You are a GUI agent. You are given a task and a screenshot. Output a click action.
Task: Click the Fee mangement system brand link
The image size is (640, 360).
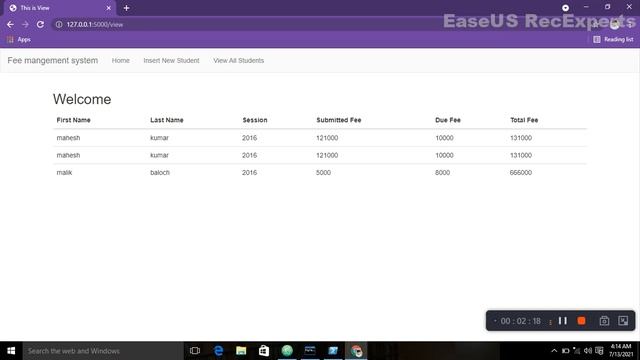(x=53, y=60)
